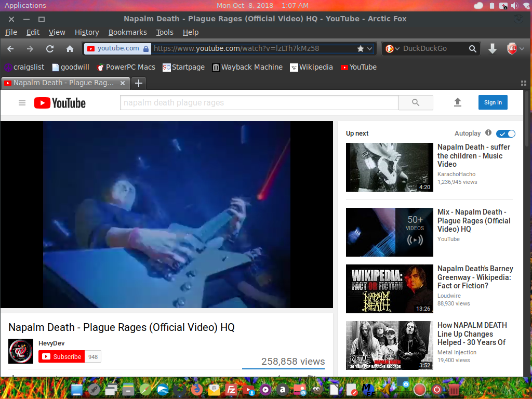Open the craigslist bookmark
The image size is (532, 399).
click(x=24, y=67)
